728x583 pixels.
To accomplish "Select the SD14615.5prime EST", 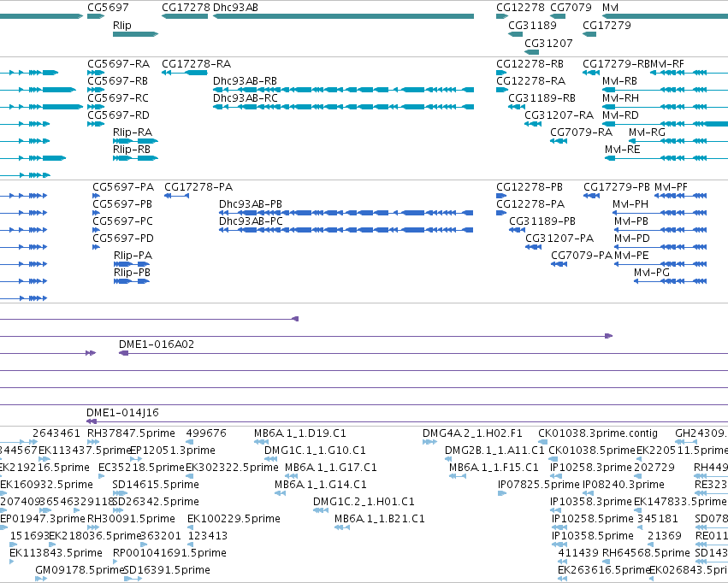I will tap(120, 493).
